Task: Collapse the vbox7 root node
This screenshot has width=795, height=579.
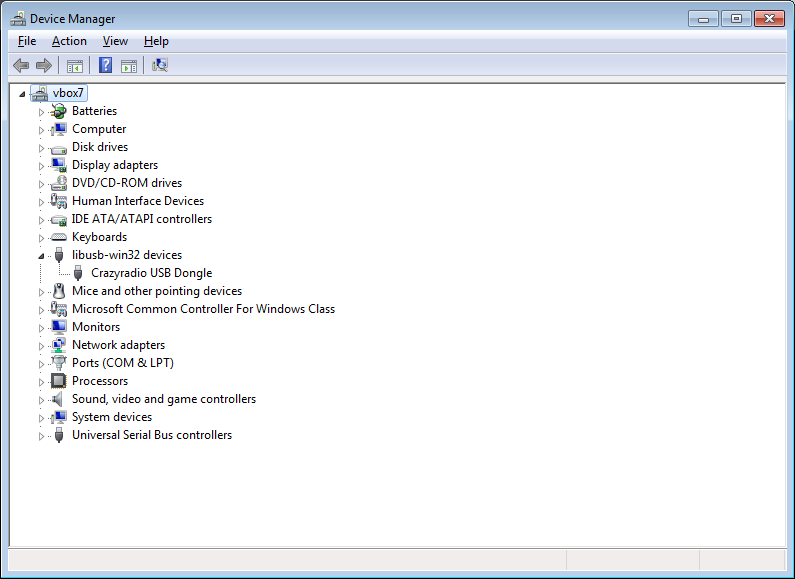Action: 22,93
